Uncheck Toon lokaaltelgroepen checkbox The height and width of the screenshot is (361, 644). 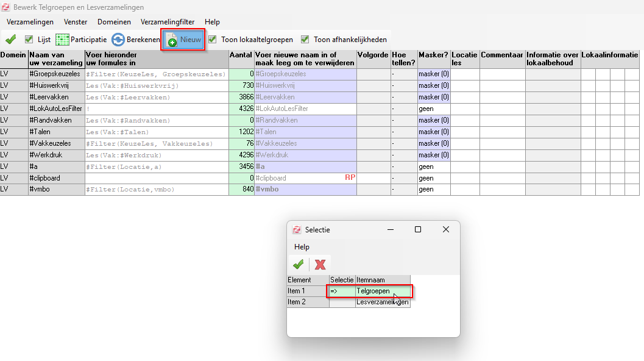[x=212, y=40]
